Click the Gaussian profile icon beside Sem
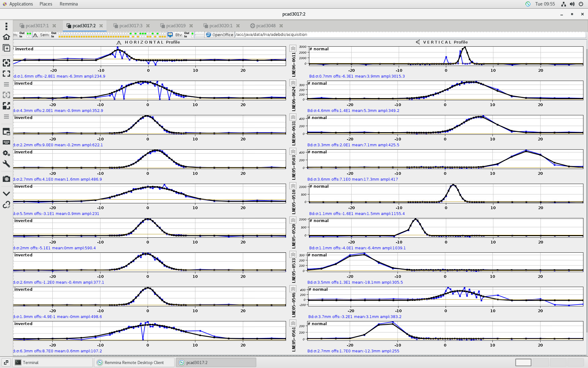Screen dimensions: 588x368 [35, 35]
